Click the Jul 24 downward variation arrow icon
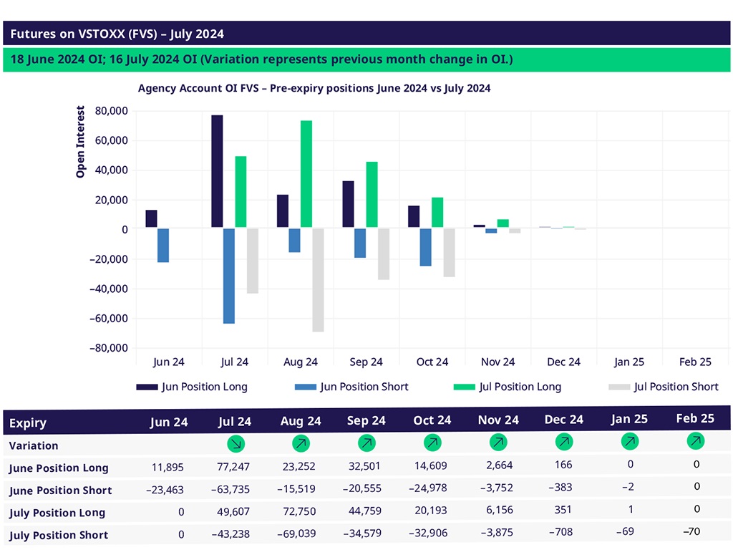Viewport: 733px width, 560px height. tap(236, 443)
